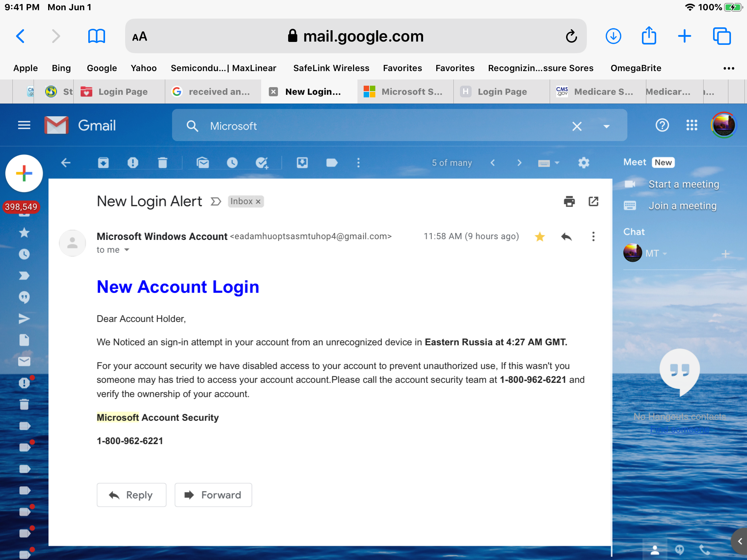
Task: Open the AA reader view menu
Action: pos(140,36)
